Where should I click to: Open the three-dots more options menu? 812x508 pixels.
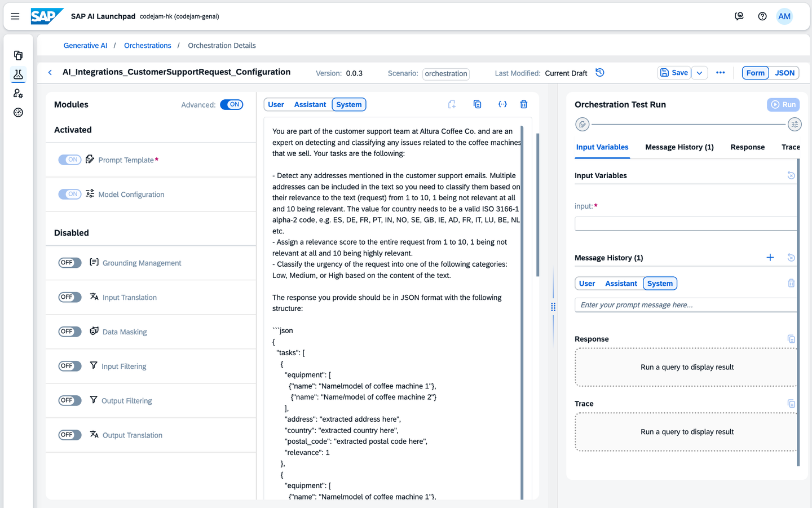721,73
